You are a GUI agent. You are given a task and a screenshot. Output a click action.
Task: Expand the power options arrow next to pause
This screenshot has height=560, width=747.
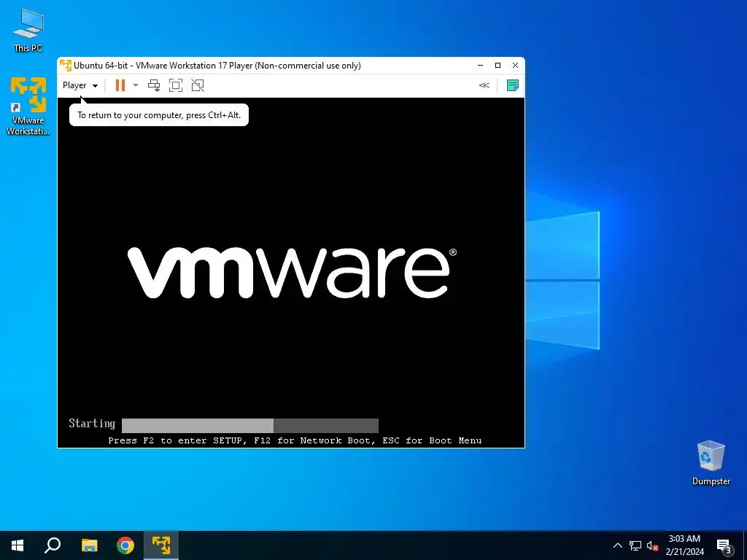pyautogui.click(x=136, y=85)
